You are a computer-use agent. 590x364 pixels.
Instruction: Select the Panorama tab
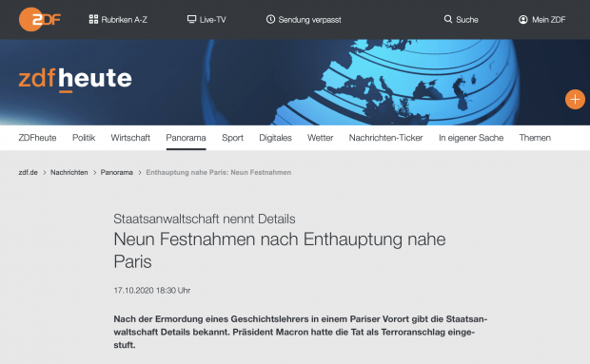[x=186, y=138]
